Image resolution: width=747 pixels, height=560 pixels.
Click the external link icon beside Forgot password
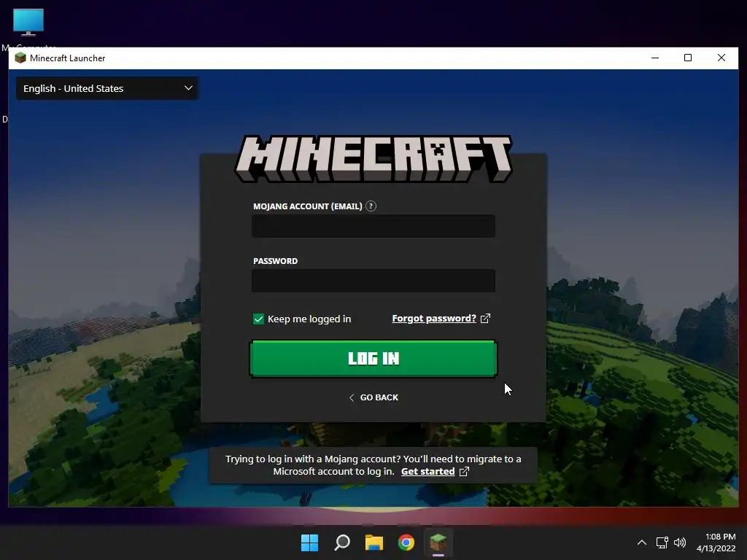(x=485, y=319)
